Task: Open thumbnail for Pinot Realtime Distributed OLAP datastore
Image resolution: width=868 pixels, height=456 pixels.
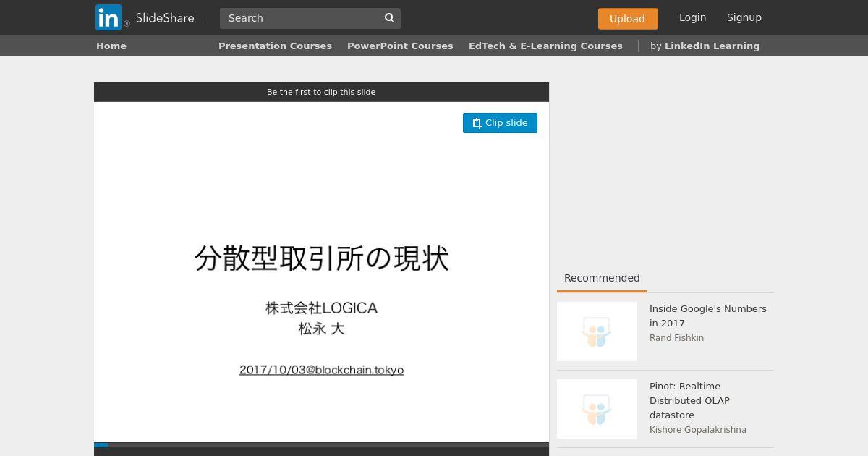Action: (x=597, y=409)
